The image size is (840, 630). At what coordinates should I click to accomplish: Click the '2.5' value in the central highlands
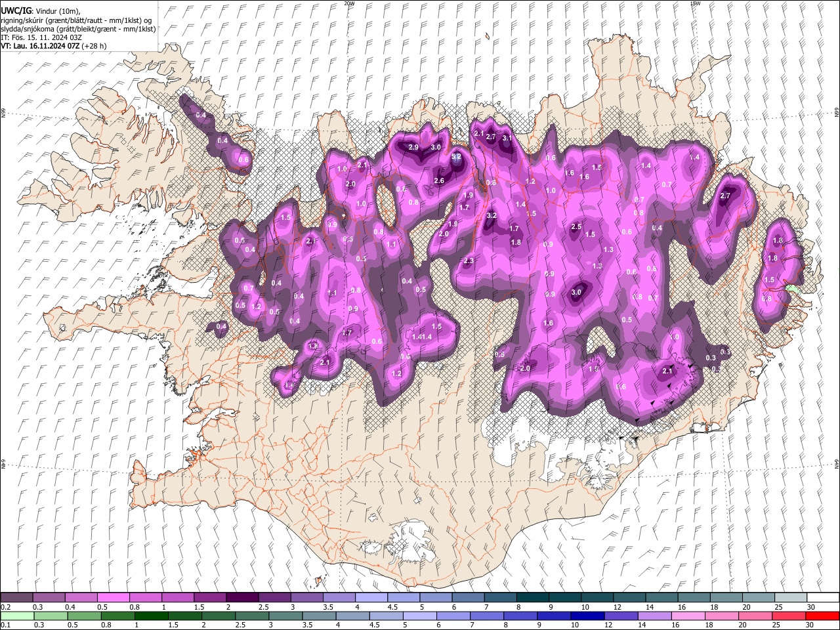pos(576,227)
